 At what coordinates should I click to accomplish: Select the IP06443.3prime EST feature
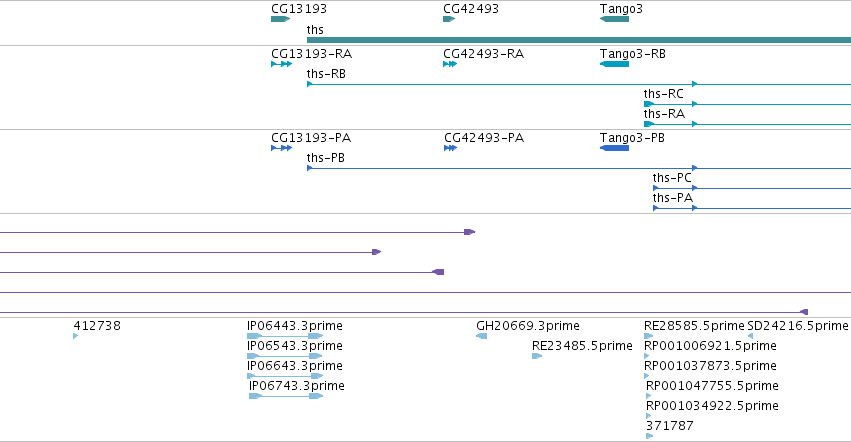[x=285, y=336]
